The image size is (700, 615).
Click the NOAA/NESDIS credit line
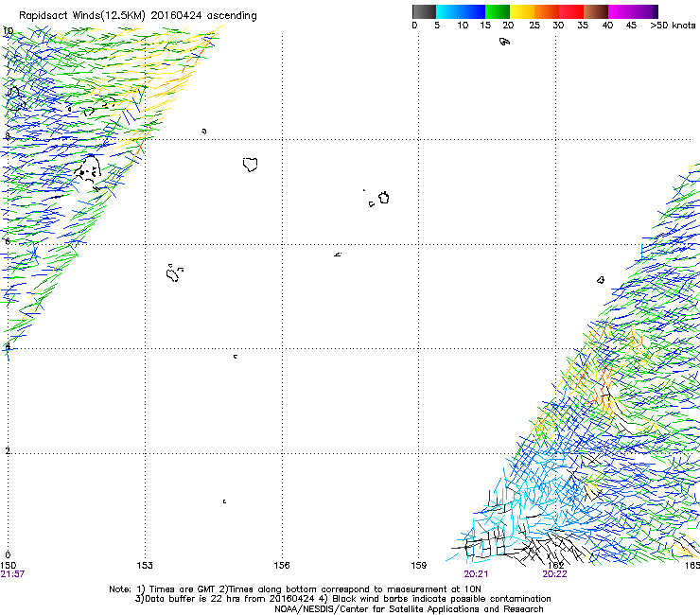click(409, 609)
